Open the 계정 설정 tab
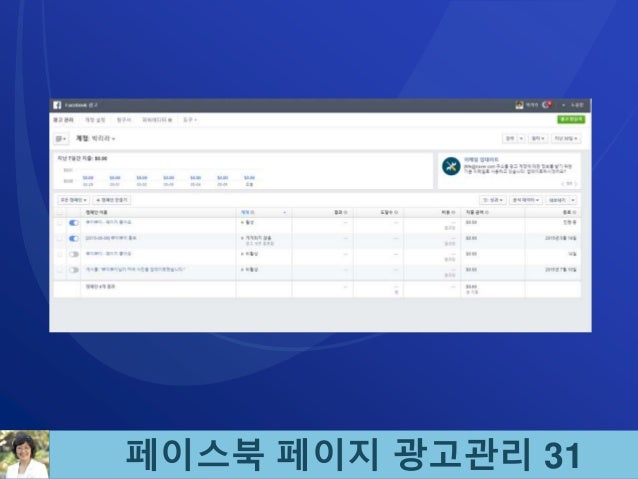The width and height of the screenshot is (638, 479). click(95, 120)
